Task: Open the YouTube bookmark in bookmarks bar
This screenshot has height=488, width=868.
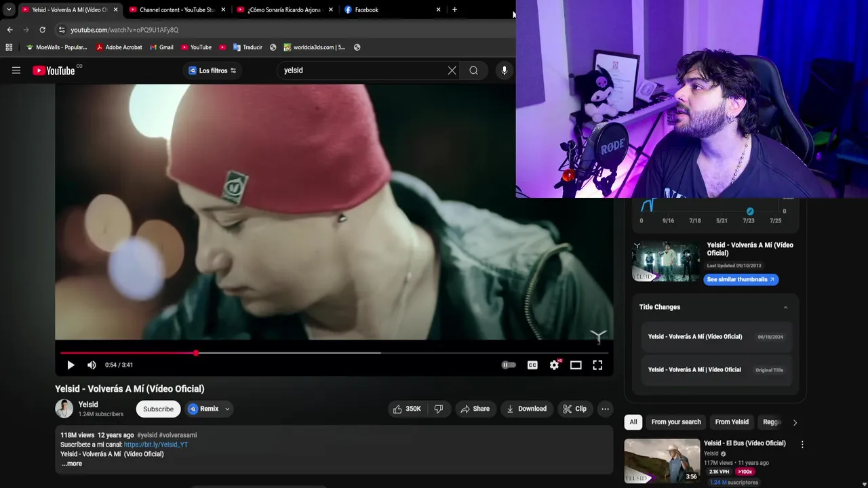Action: pyautogui.click(x=195, y=47)
